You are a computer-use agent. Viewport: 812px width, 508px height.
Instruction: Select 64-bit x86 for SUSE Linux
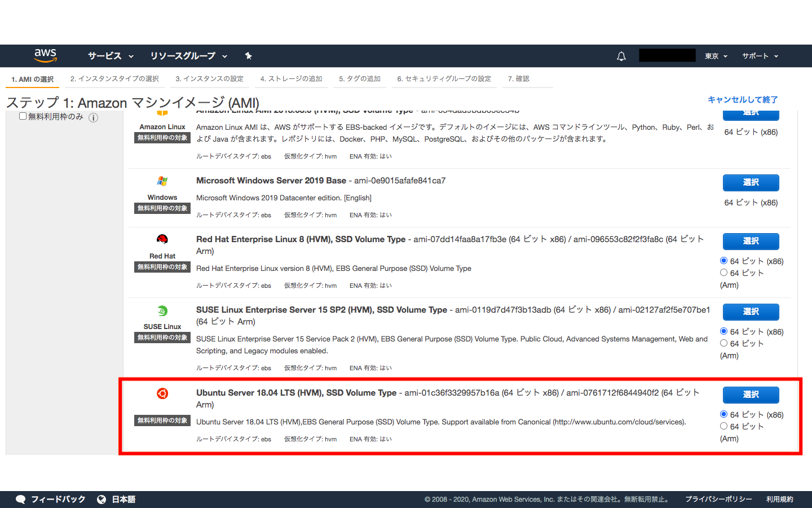723,331
